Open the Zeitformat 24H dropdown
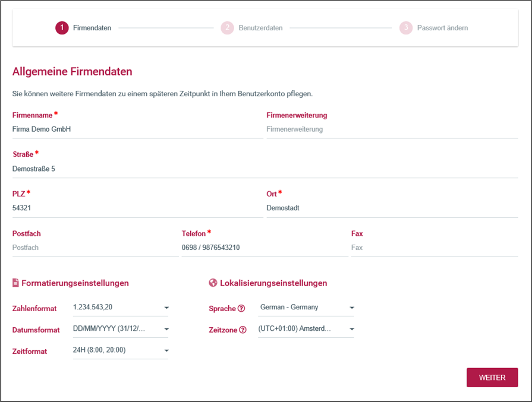Screen dimensions: 532x402 (x=120, y=350)
